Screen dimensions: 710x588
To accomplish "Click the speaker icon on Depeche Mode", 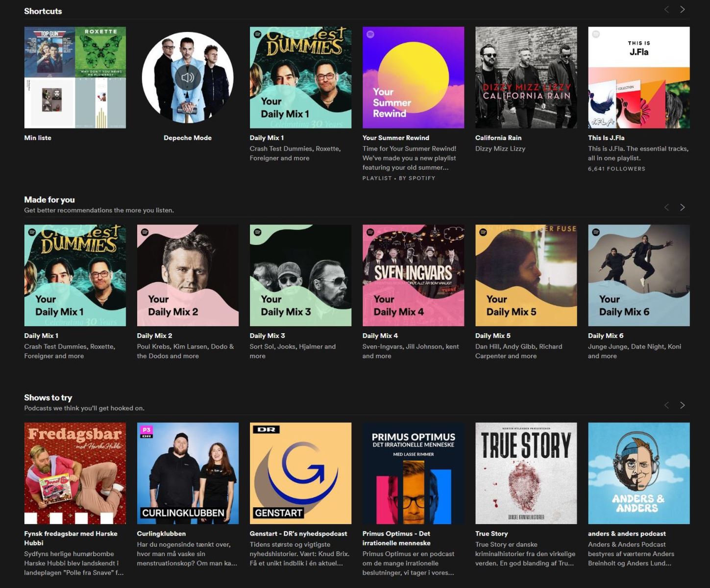I will (x=188, y=77).
